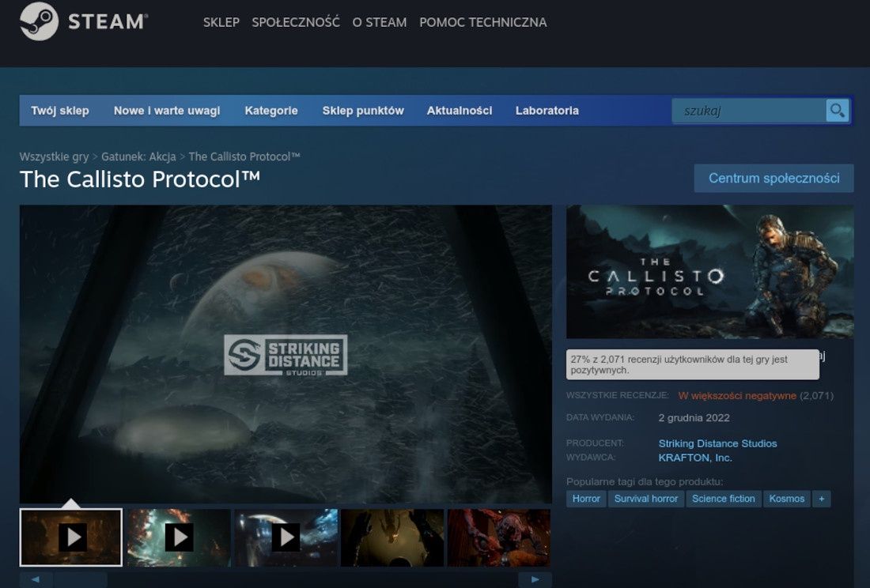The height and width of the screenshot is (588, 870).
Task: Select the Survival horror tag
Action: point(646,499)
